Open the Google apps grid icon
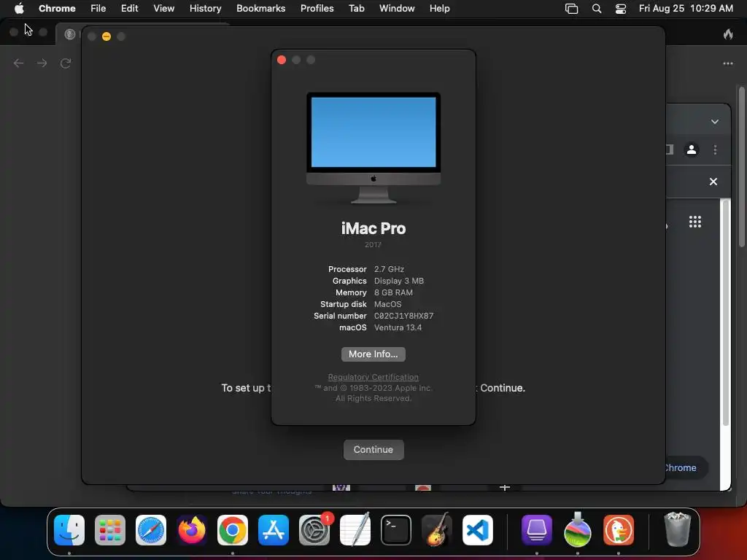This screenshot has width=747, height=560. pyautogui.click(x=695, y=222)
